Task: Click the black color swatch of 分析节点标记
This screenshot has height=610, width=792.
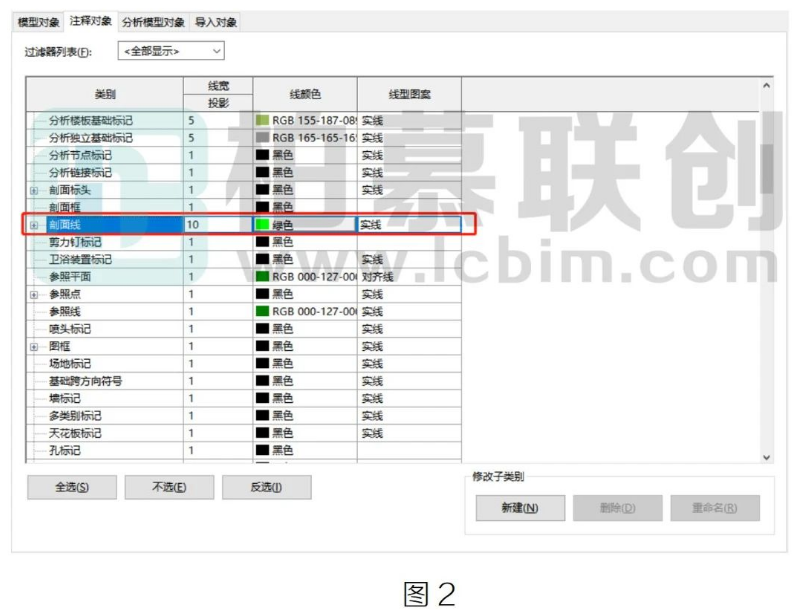Action: pyautogui.click(x=262, y=155)
